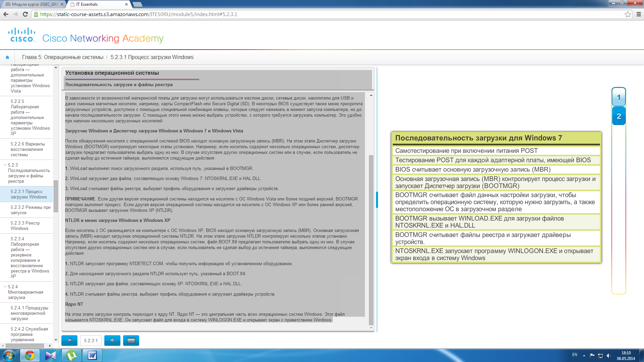The image size is (644, 362).
Task: Click breadcrumb Глава 5: Операционные системы
Action: [63, 57]
